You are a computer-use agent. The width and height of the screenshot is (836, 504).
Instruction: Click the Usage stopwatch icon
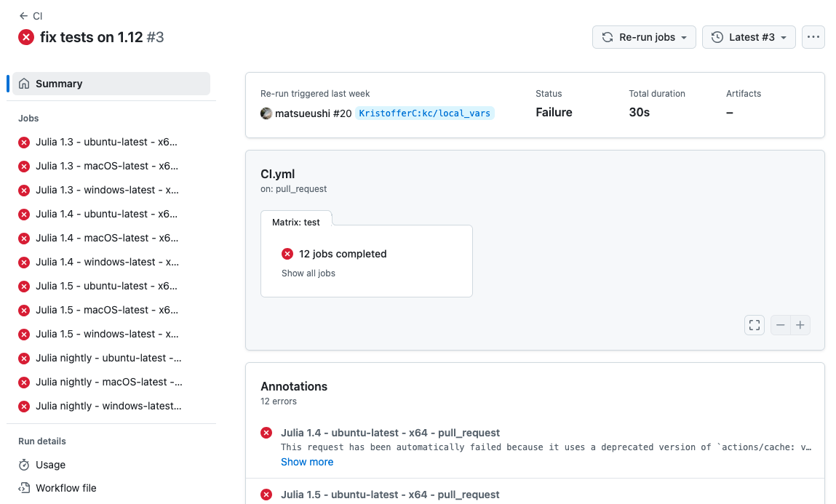coord(24,465)
